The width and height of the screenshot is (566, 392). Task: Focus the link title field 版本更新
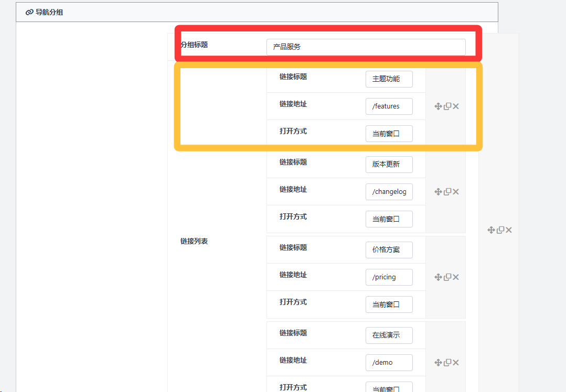[x=389, y=165]
